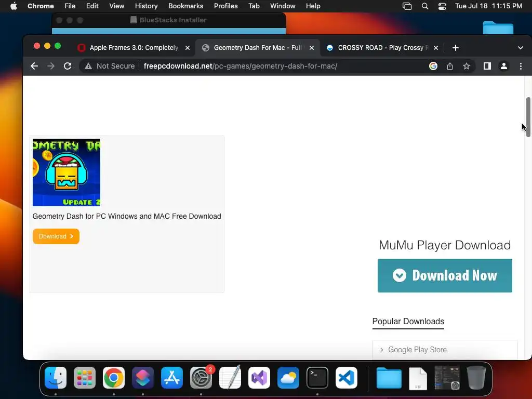Image resolution: width=532 pixels, height=399 pixels.
Task: Open TextEdit from the Dock
Action: coord(230,378)
